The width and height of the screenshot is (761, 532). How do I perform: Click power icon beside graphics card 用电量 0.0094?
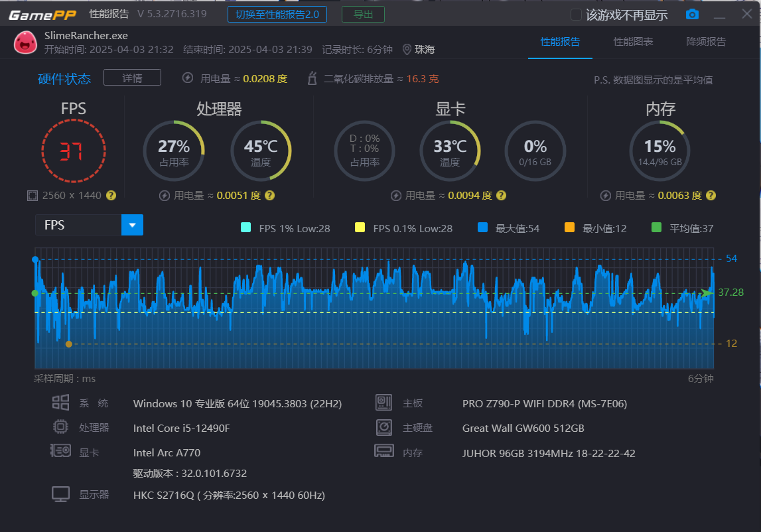(396, 196)
